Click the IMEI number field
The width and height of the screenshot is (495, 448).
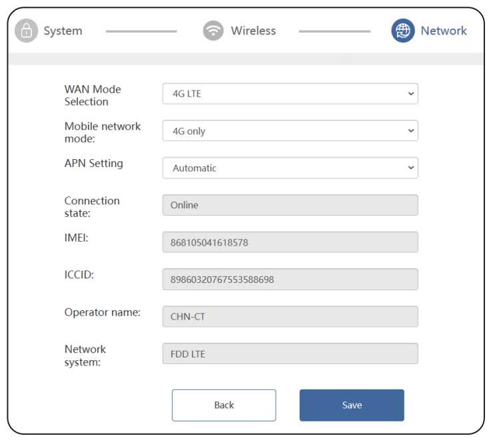(290, 242)
